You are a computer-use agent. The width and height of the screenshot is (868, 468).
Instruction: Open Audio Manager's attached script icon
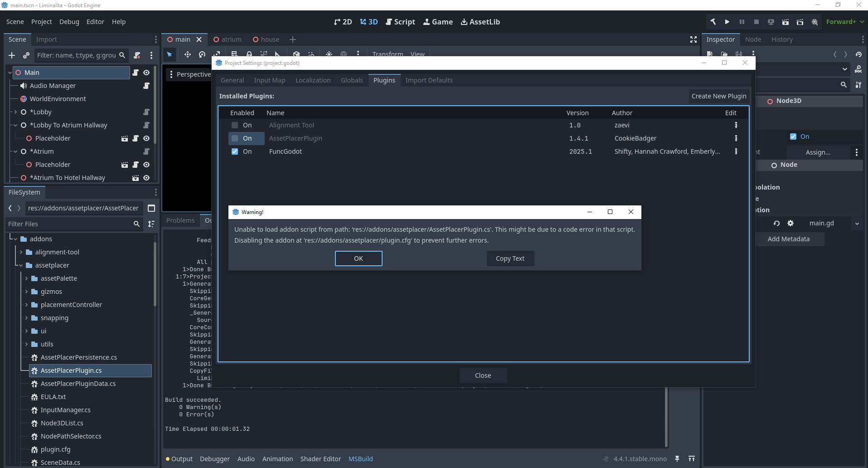pyautogui.click(x=146, y=86)
